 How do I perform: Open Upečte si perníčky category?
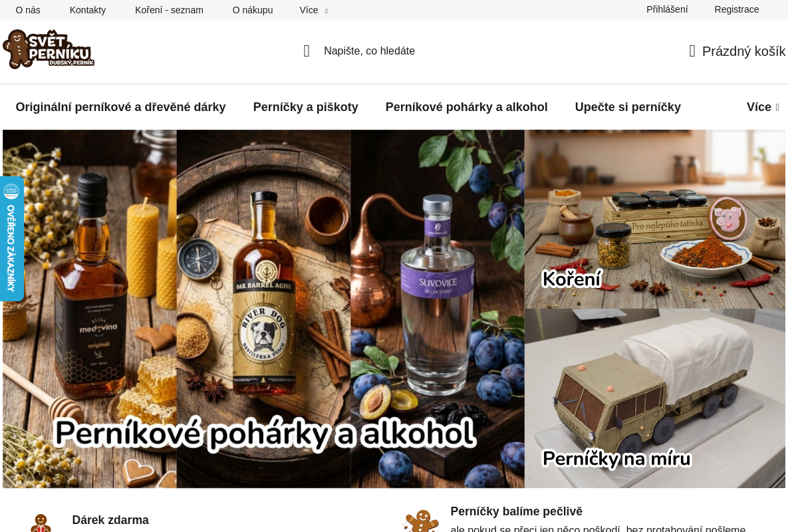pyautogui.click(x=628, y=107)
